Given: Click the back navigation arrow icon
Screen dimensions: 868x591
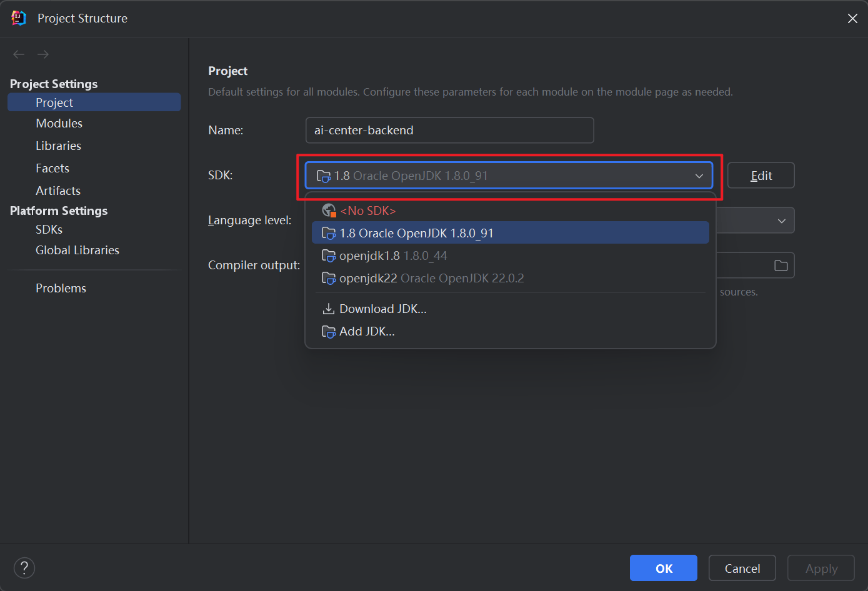Looking at the screenshot, I should (19, 54).
